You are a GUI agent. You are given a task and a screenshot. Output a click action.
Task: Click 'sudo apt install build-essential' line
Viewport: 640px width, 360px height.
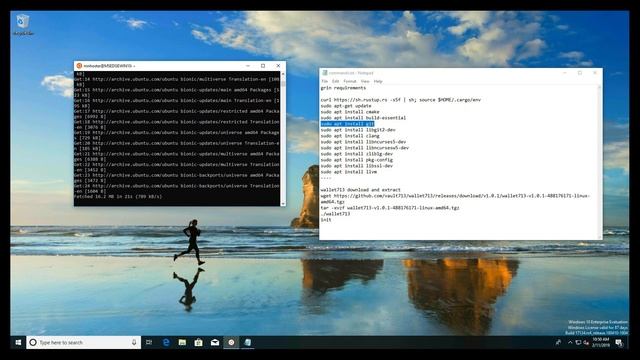tap(363, 118)
